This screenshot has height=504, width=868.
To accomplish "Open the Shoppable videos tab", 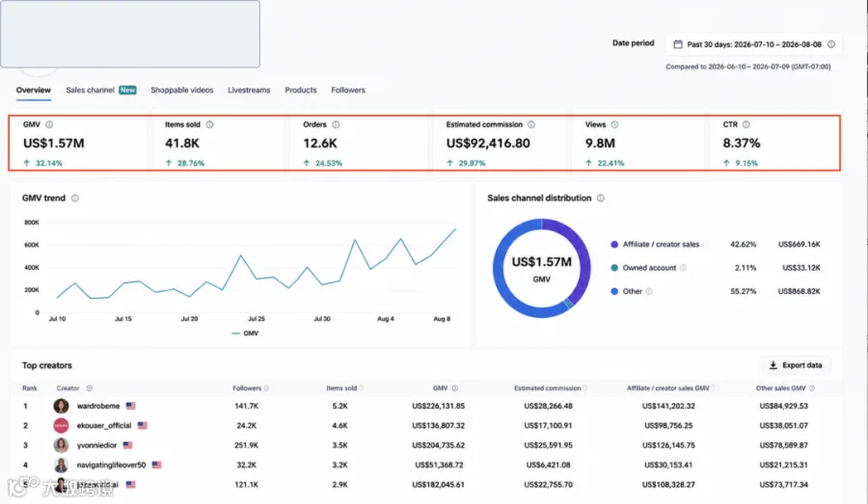I will click(182, 91).
